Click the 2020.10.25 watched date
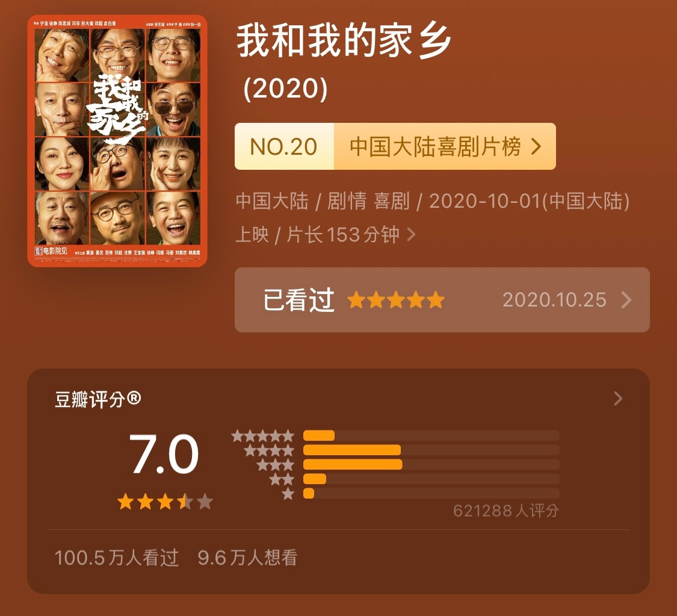677x616 pixels. 554,300
